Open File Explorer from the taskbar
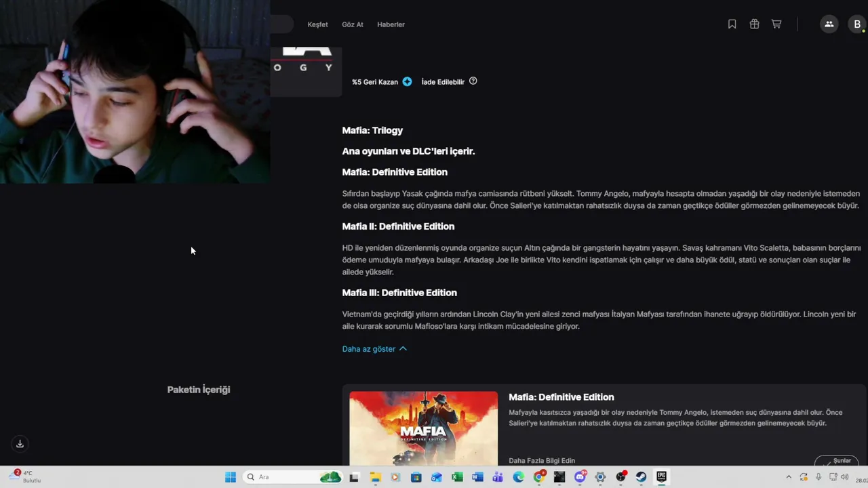The height and width of the screenshot is (488, 868). tap(375, 477)
